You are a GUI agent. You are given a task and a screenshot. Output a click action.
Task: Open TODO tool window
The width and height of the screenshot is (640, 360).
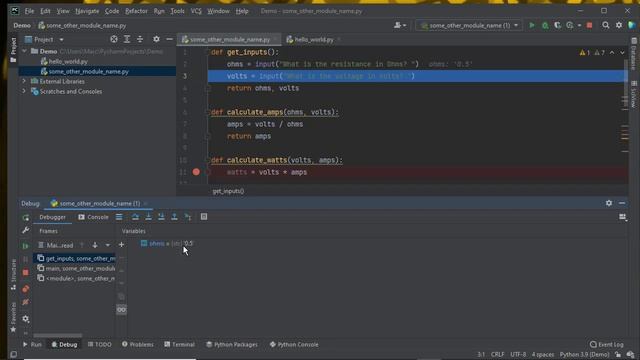tap(100, 344)
